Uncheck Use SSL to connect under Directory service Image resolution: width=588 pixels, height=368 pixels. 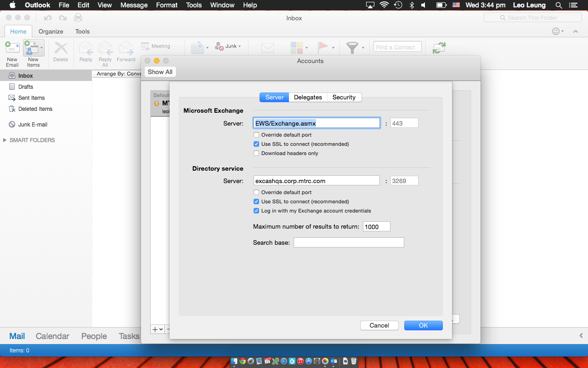click(x=256, y=201)
